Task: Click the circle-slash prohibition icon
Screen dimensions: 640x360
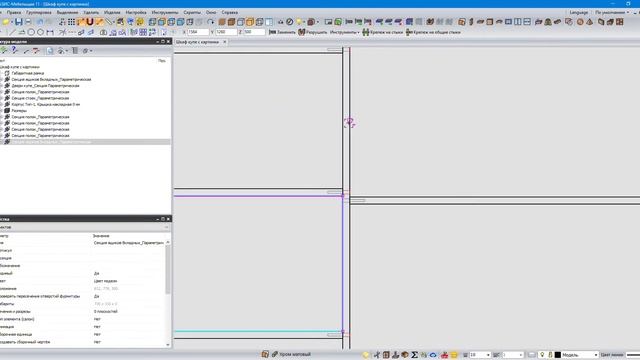Action: (x=290, y=22)
